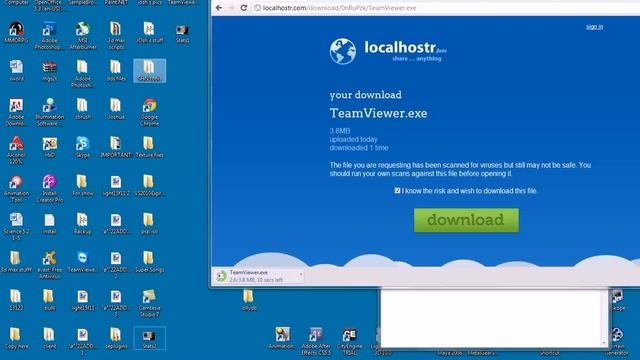Image resolution: width=640 pixels, height=360 pixels.
Task: Select the stats2 icon in the top row
Action: click(182, 33)
